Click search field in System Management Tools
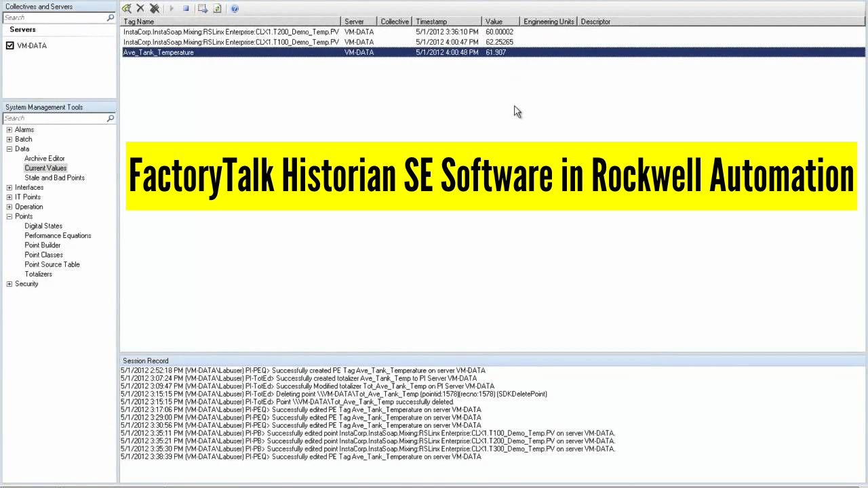The image size is (868, 488). pos(54,118)
